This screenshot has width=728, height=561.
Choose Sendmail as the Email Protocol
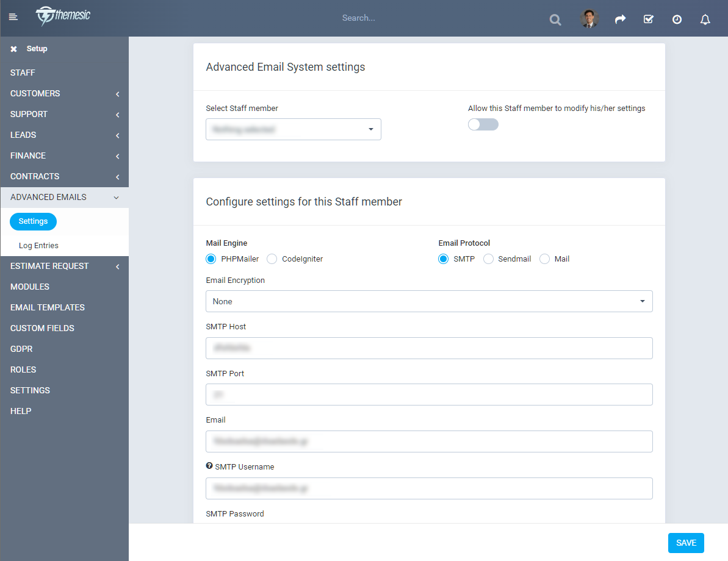coord(488,259)
